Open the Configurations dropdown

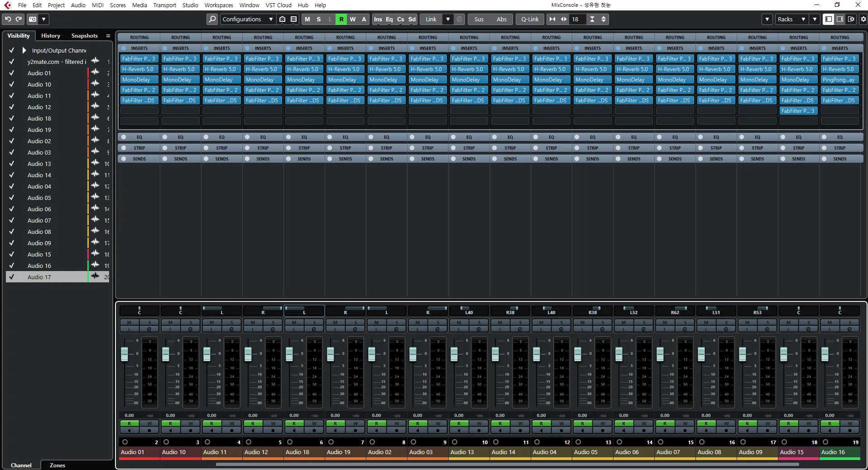pyautogui.click(x=248, y=19)
